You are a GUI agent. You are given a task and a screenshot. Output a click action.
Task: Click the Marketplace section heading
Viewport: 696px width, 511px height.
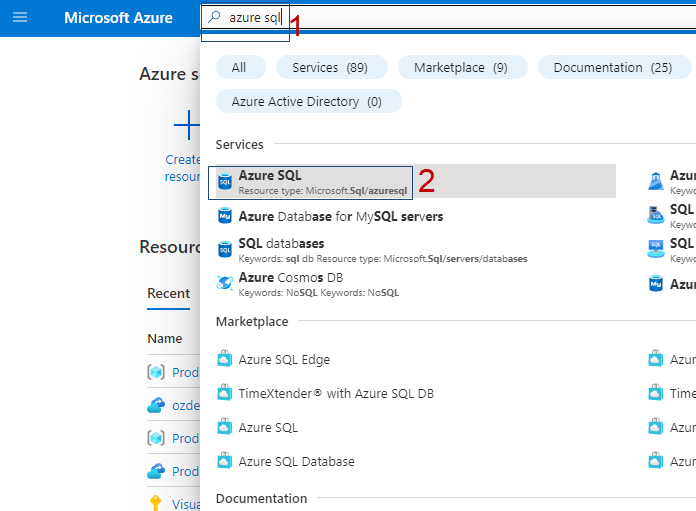[252, 321]
